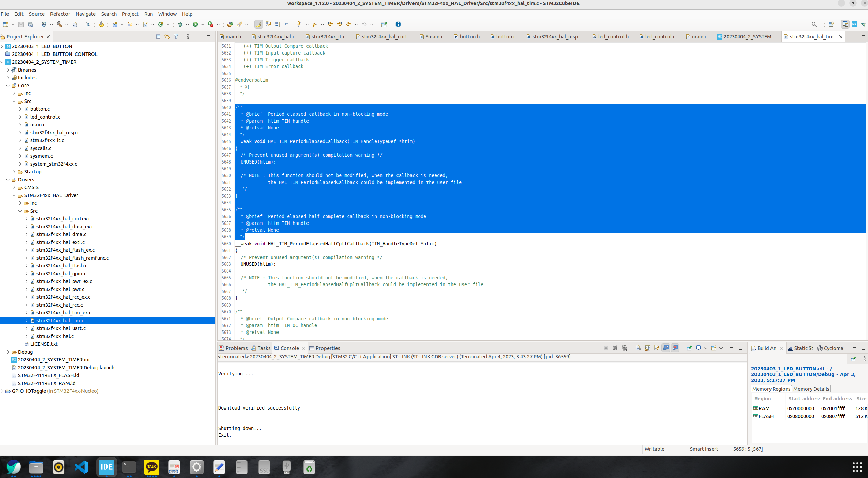Click the blue information icon in toolbar
This screenshot has width=868, height=478.
point(398,24)
